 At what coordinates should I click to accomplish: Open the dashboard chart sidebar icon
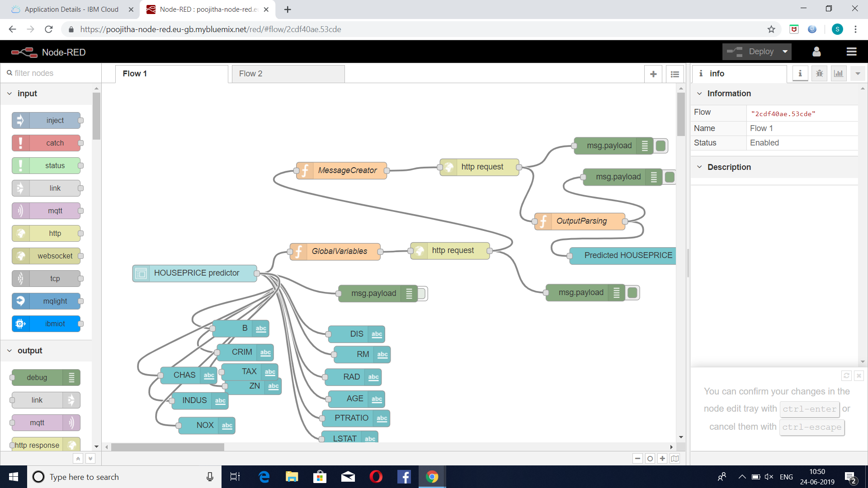[838, 73]
